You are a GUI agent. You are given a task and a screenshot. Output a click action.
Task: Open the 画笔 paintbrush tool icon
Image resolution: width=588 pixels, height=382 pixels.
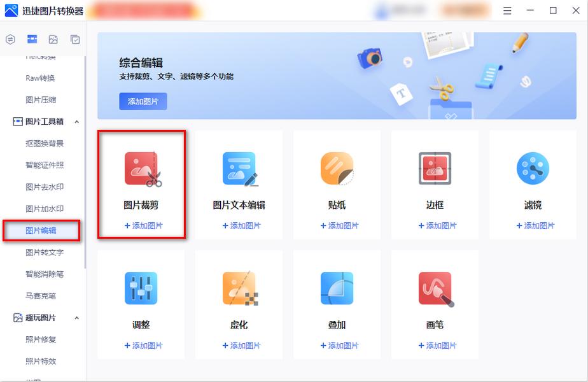[x=434, y=288]
